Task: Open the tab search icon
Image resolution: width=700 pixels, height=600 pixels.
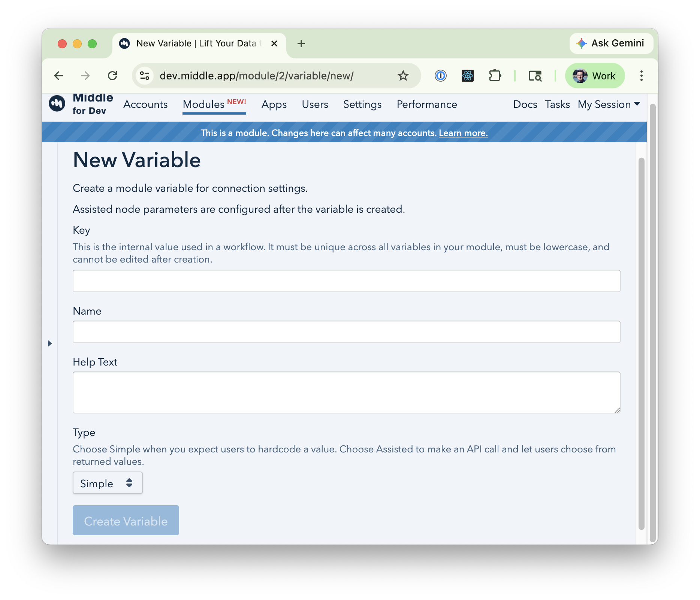Action: (535, 76)
